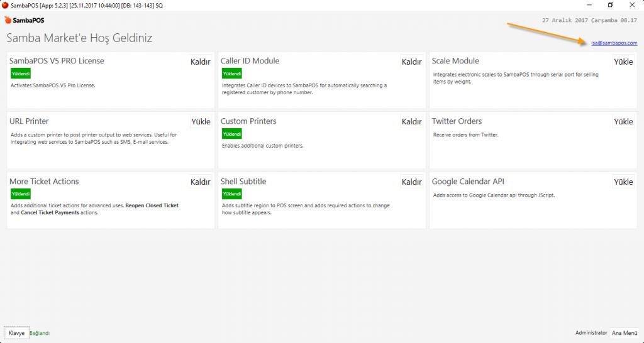644x343 pixels.
Task: Maximize the SambaPOS window
Action: point(610,5)
